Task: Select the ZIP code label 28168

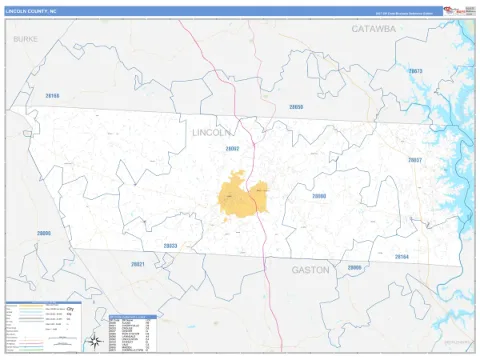Action: [x=52, y=96]
